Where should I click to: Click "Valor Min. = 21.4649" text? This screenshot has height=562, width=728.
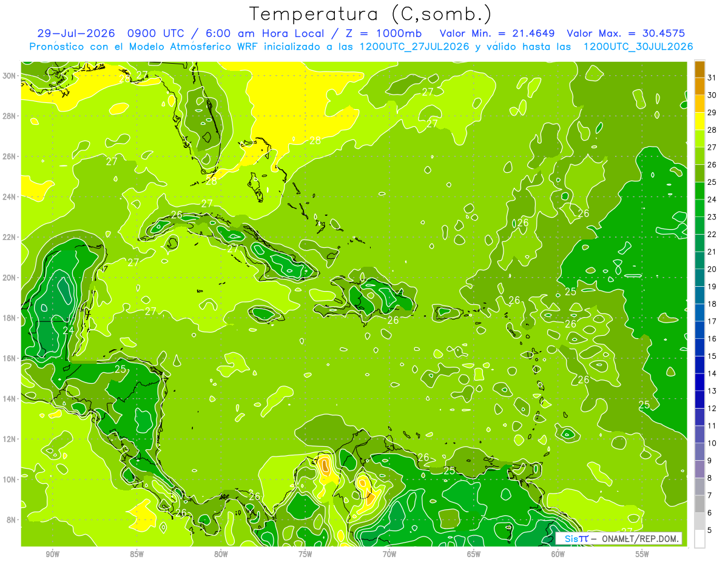pyautogui.click(x=498, y=33)
